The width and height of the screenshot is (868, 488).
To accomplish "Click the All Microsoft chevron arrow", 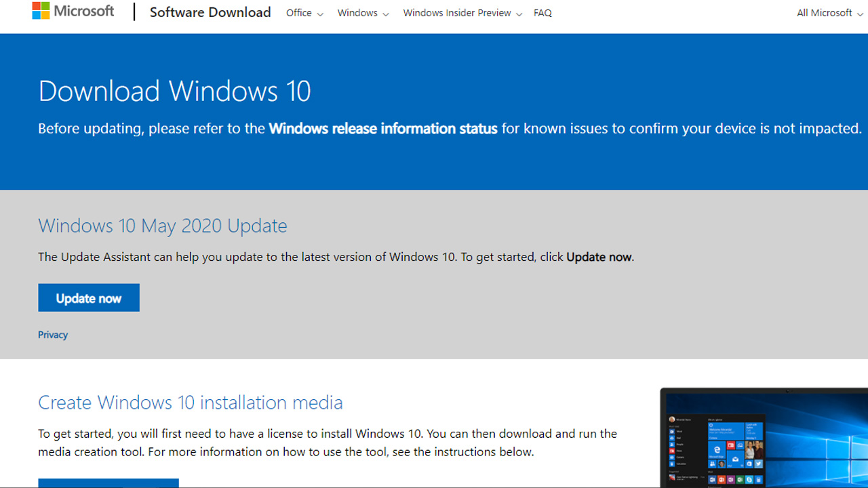I will [860, 14].
